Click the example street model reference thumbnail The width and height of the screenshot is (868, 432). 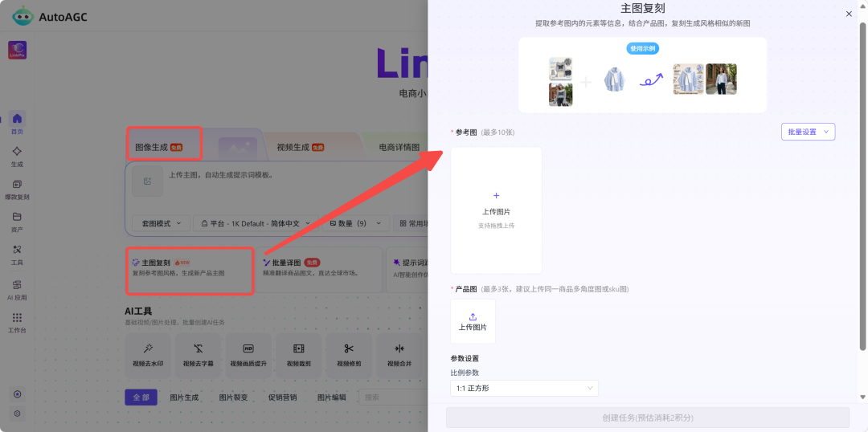pos(561,95)
